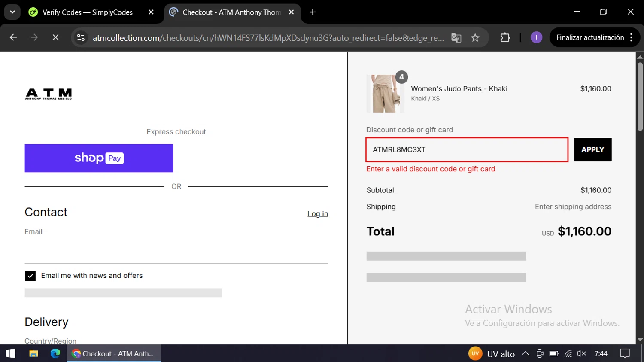Click the Women's Judo Pants product thumbnail
Viewport: 644px width, 362px height.
coord(385,94)
